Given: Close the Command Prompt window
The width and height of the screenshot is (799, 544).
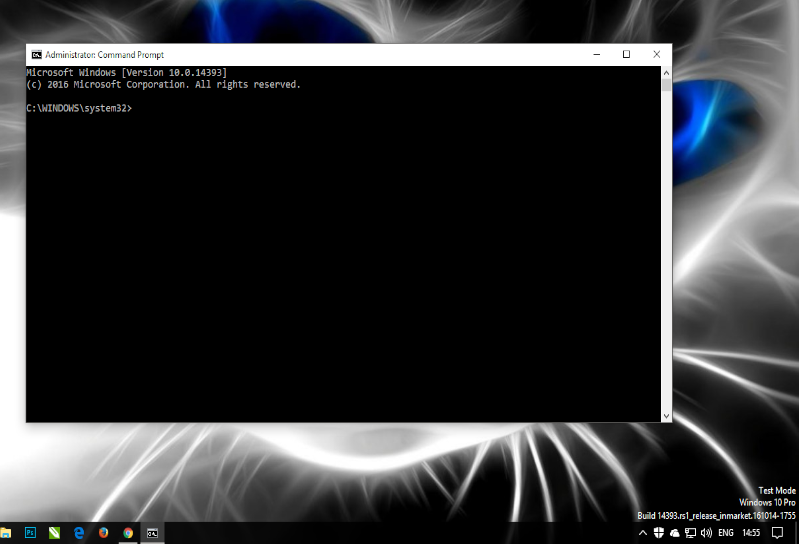Looking at the screenshot, I should click(656, 55).
